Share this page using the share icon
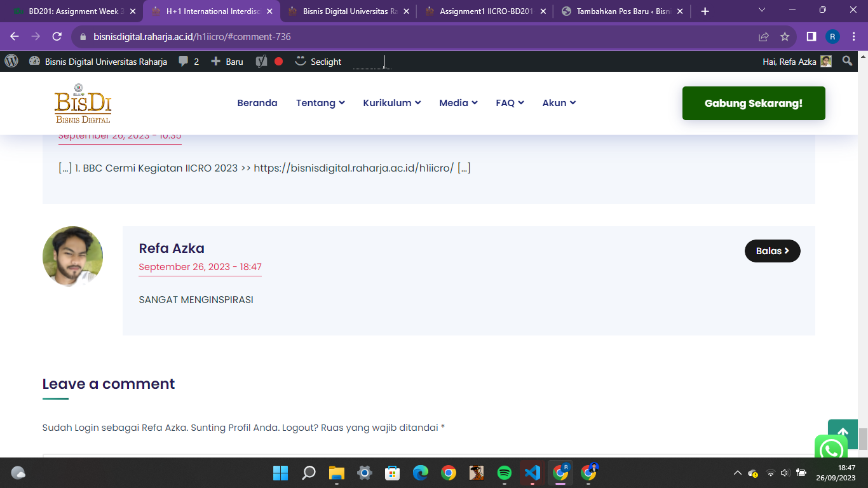 click(764, 37)
